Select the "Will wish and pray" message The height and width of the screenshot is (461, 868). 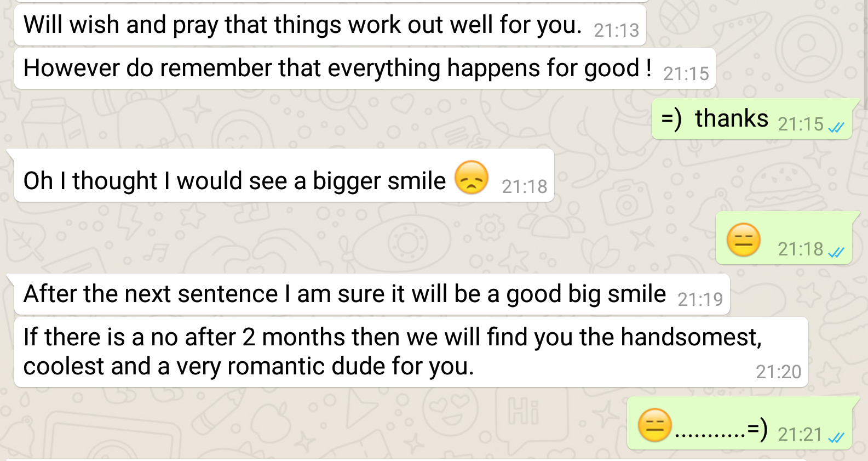pyautogui.click(x=302, y=25)
